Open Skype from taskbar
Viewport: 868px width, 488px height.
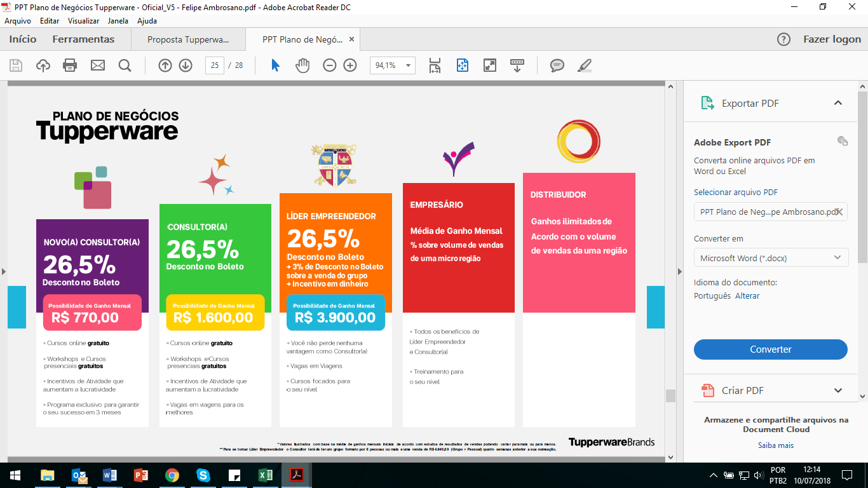tap(203, 475)
